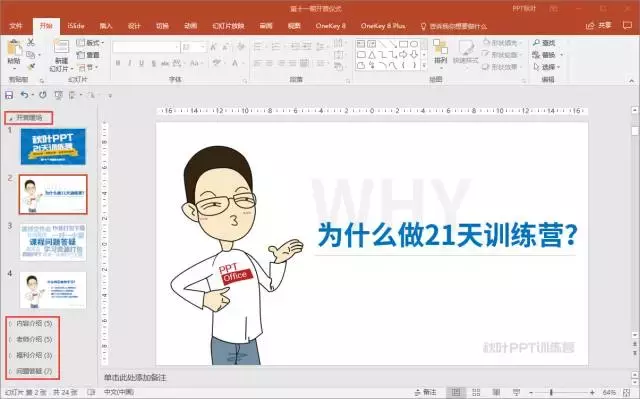Screen dimensions: 640x399
Task: Switch to reading view icon in status bar
Action: click(496, 392)
